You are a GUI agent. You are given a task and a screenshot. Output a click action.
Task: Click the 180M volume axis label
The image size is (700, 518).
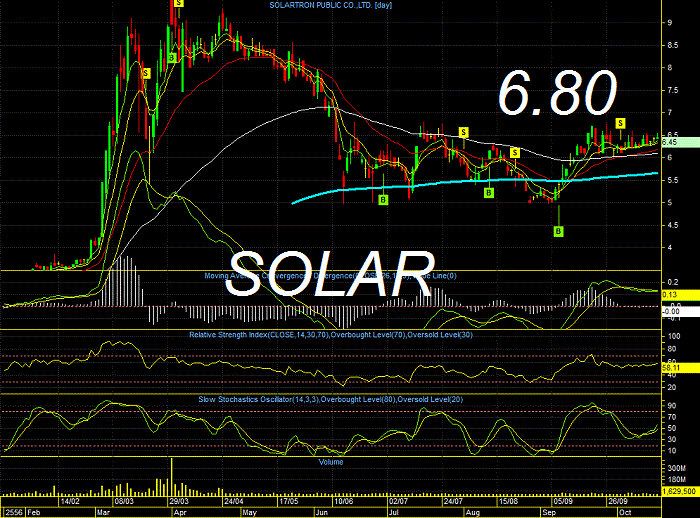click(676, 480)
